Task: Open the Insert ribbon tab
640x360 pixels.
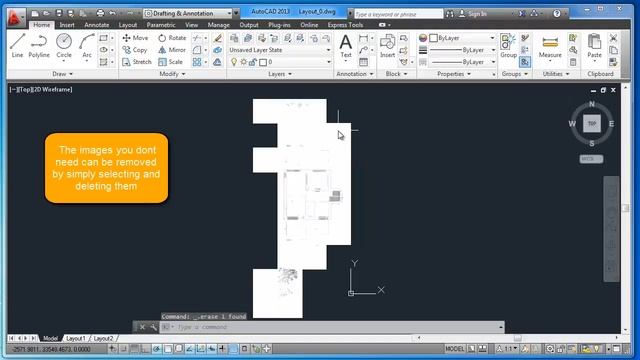Action: coord(67,25)
